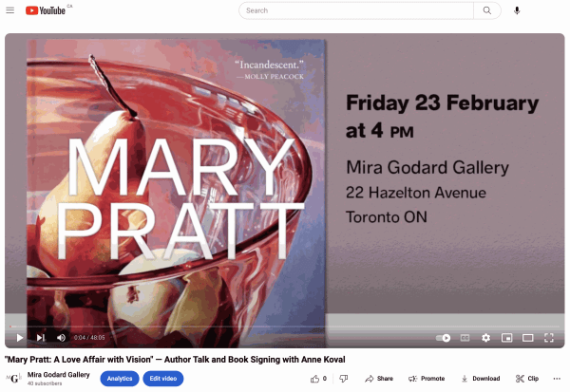Open more actions three-dot menu
Image resolution: width=570 pixels, height=392 pixels.
click(557, 379)
